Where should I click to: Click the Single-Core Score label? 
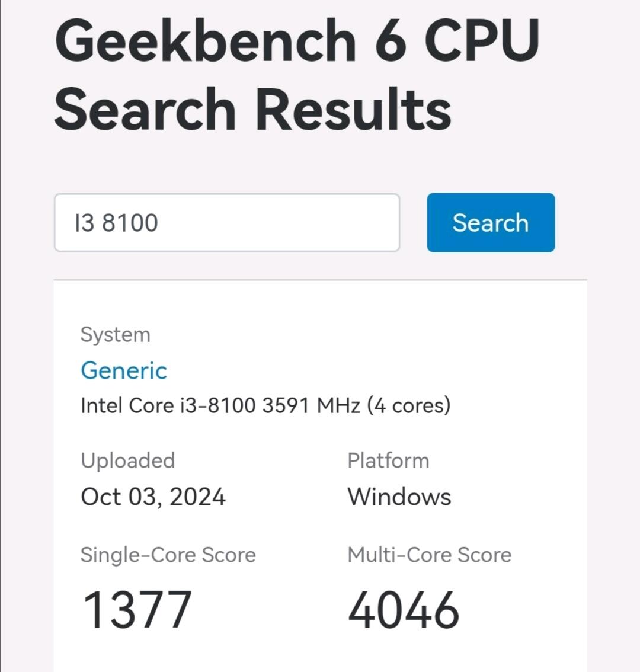click(168, 555)
